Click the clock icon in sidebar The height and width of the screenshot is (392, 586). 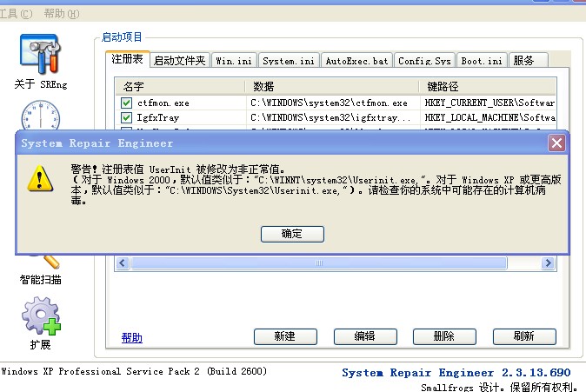[x=40, y=115]
